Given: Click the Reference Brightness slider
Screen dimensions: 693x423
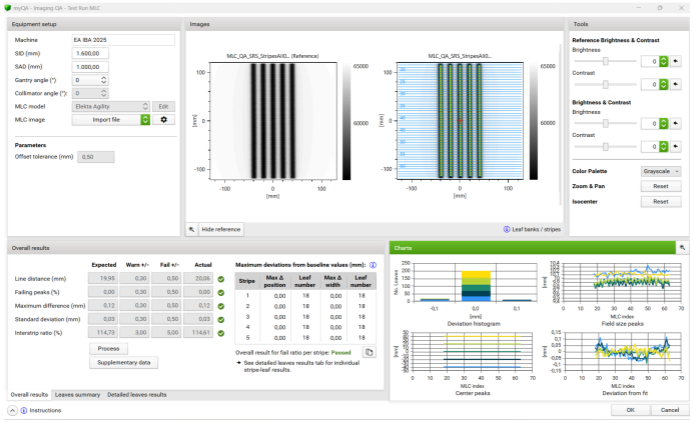Looking at the screenshot, I should 605,61.
